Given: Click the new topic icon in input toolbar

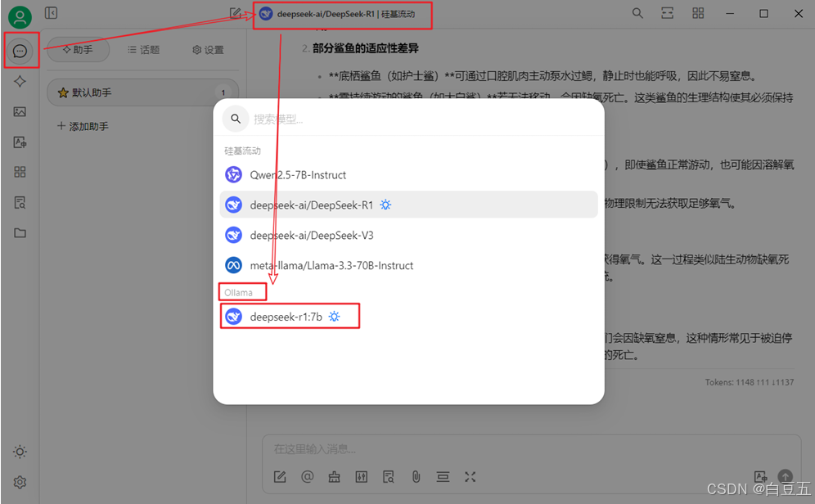Looking at the screenshot, I should click(x=280, y=477).
